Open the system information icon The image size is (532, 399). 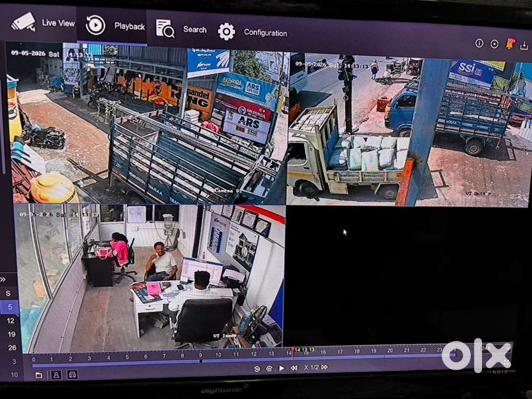[479, 43]
